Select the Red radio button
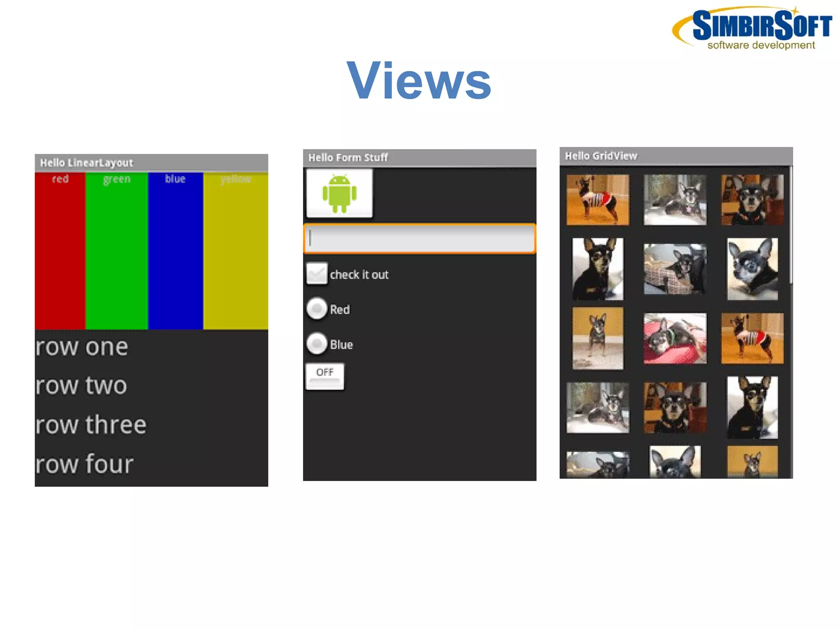Viewport: 840px width, 630px height. coord(317,309)
